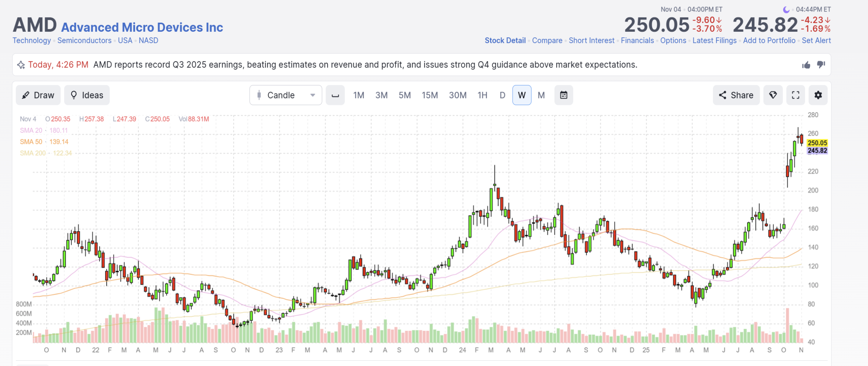Click the thumbs down icon on news
This screenshot has width=868, height=366.
[x=821, y=65]
